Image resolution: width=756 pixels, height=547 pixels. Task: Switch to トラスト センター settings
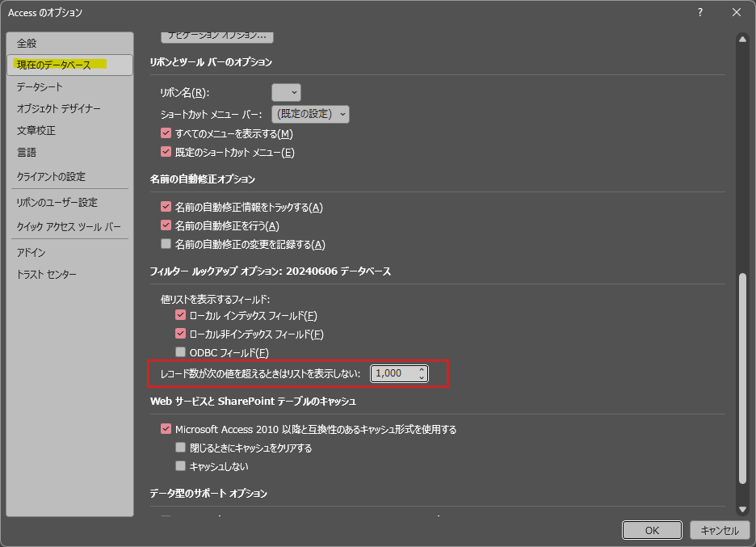tap(47, 275)
